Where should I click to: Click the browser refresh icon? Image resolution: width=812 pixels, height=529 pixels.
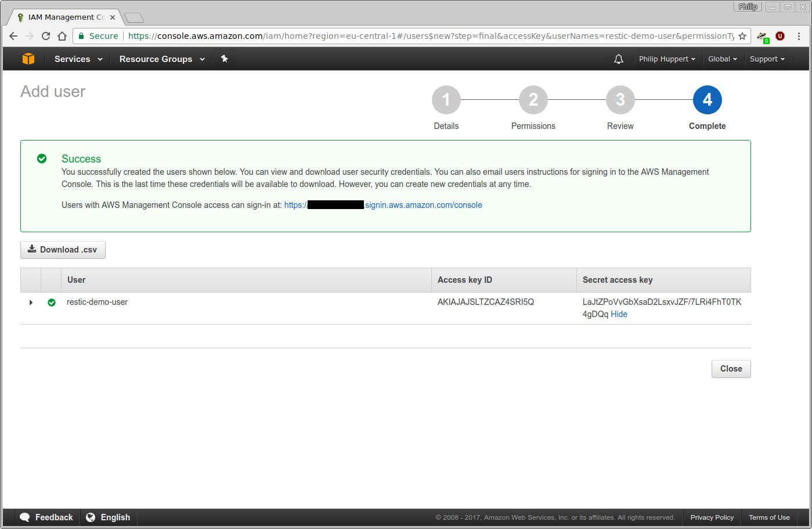click(46, 35)
